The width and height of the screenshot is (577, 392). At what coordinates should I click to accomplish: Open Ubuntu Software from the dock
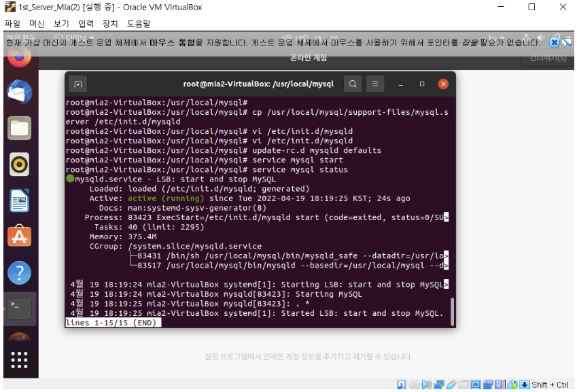tap(19, 236)
